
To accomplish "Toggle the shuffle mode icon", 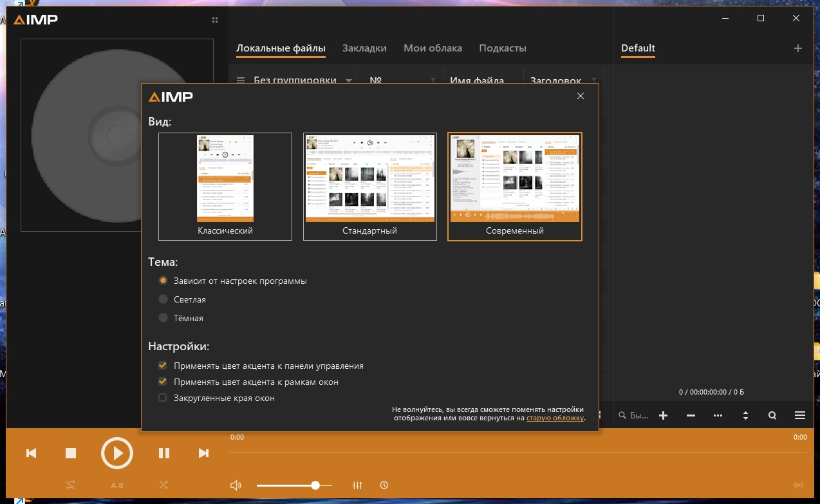I will pyautogui.click(x=163, y=485).
